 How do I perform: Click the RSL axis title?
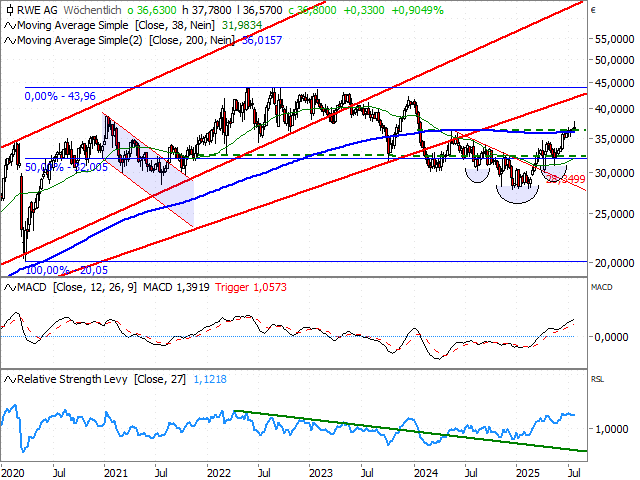click(x=597, y=380)
